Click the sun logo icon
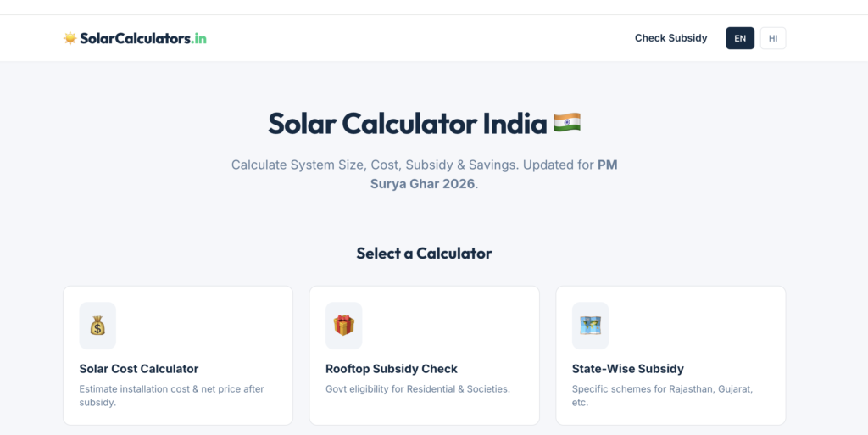 point(70,38)
